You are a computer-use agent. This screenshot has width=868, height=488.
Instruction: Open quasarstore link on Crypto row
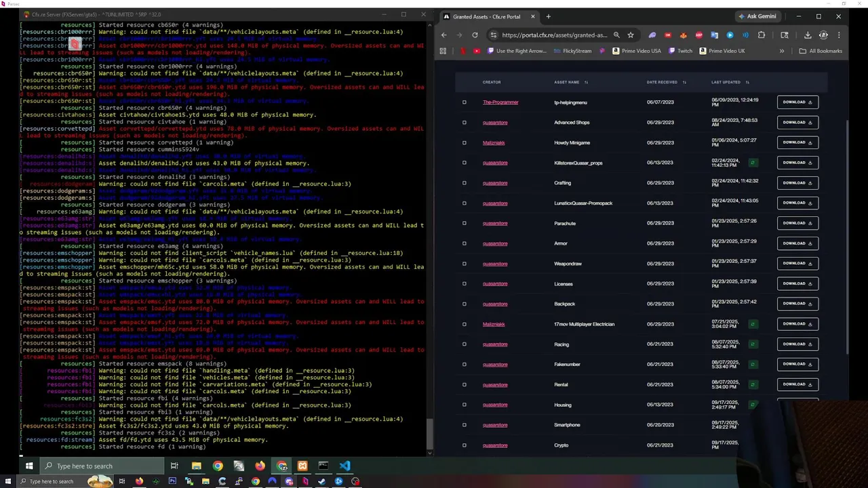point(495,445)
